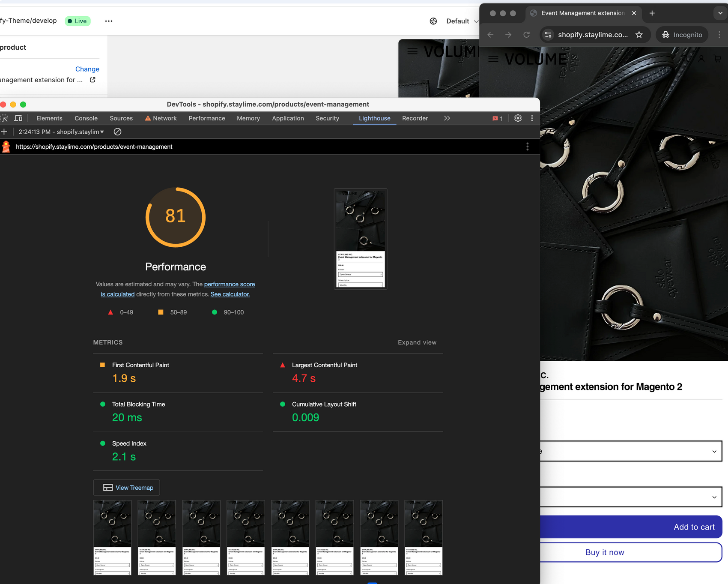Select the Lighthouse tab
728x584 pixels.
point(374,118)
